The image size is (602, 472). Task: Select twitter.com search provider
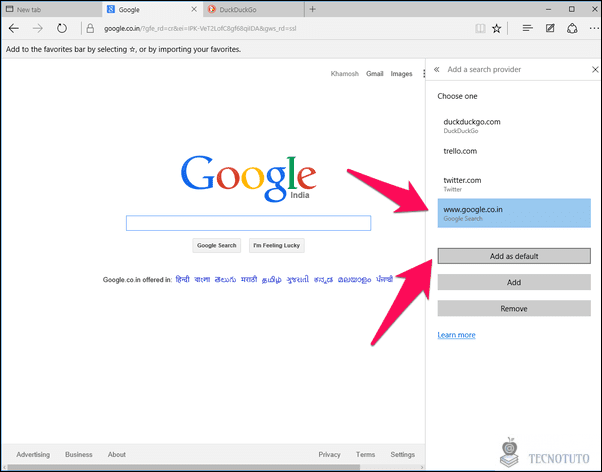[514, 184]
